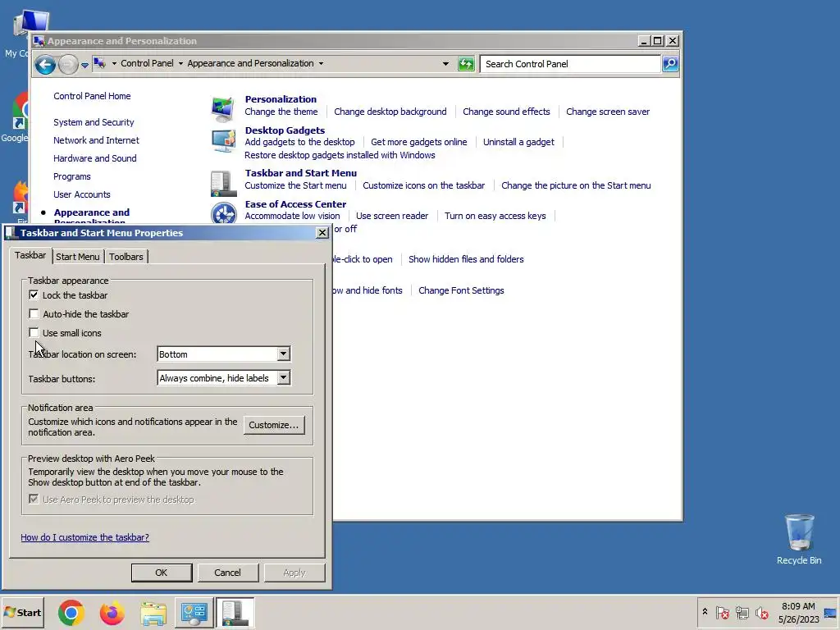Viewport: 840px width, 630px height.
Task: Switch to Control Panel taskbar button
Action: click(194, 612)
